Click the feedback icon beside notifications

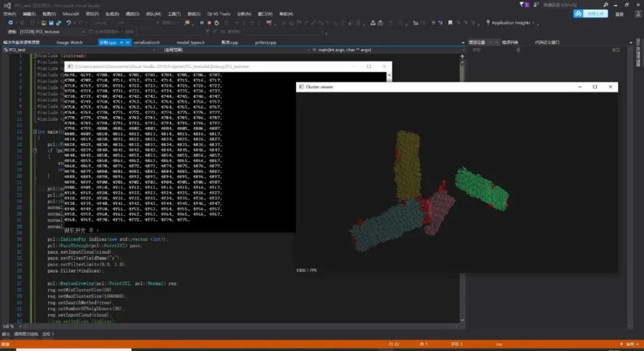pos(536,5)
